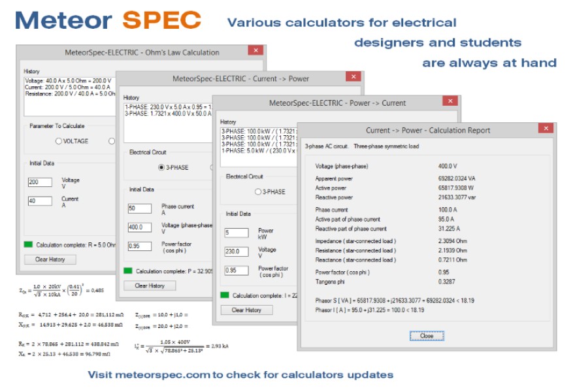Screen dimensions: 575x392
Task: Click the 'Phasor I [ A ]' line
Action: click(370, 310)
